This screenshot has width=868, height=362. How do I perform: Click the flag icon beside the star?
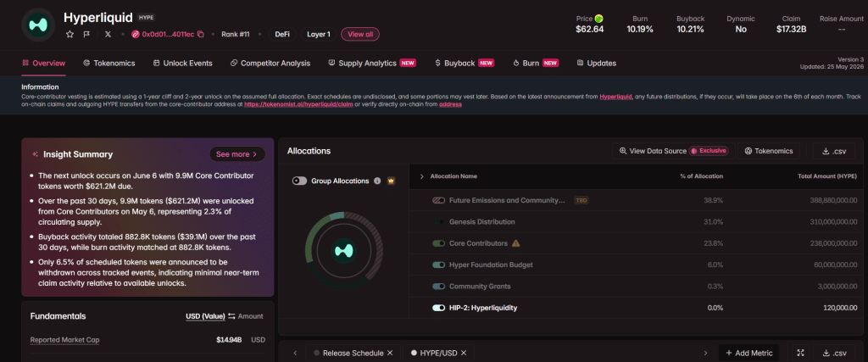86,34
